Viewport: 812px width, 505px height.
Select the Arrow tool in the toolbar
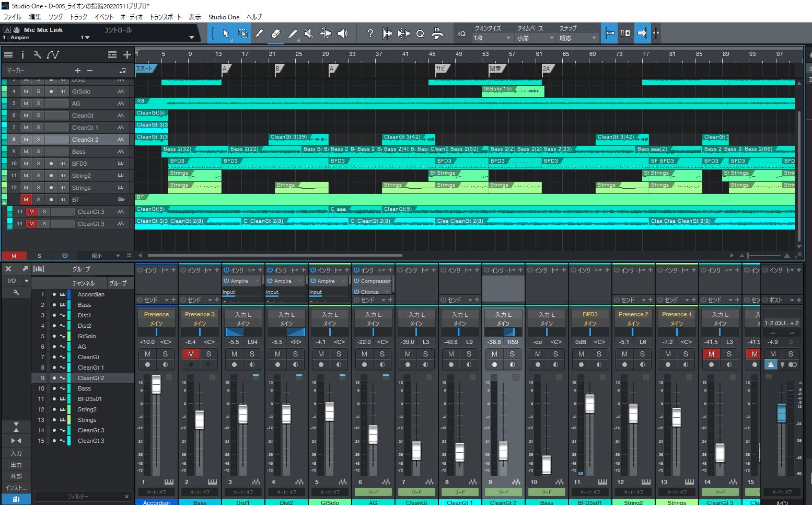point(226,33)
